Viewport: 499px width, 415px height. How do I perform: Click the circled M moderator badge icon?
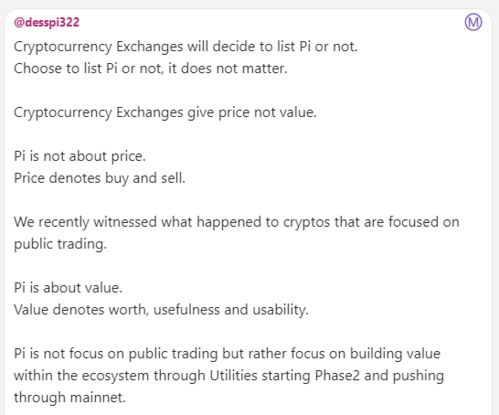coord(473,22)
